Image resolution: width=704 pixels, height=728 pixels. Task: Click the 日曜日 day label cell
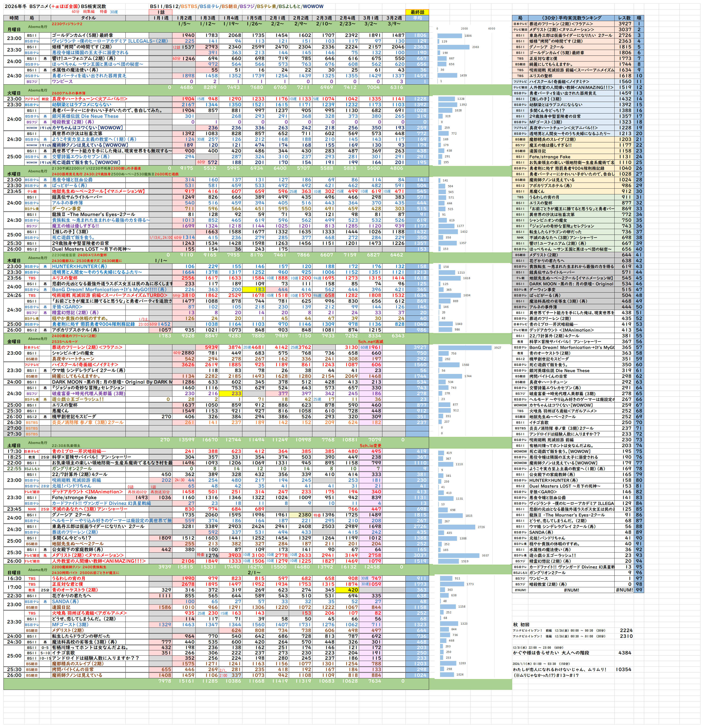pos(14,573)
